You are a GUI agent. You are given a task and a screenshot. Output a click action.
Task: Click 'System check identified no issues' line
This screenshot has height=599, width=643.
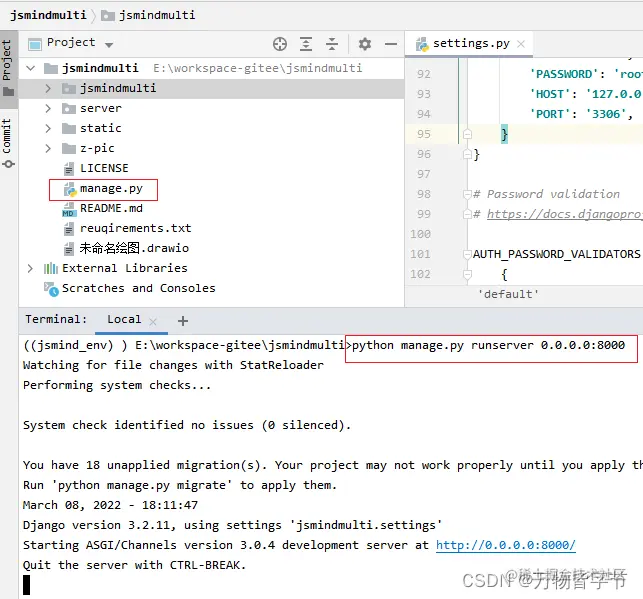click(x=138, y=425)
